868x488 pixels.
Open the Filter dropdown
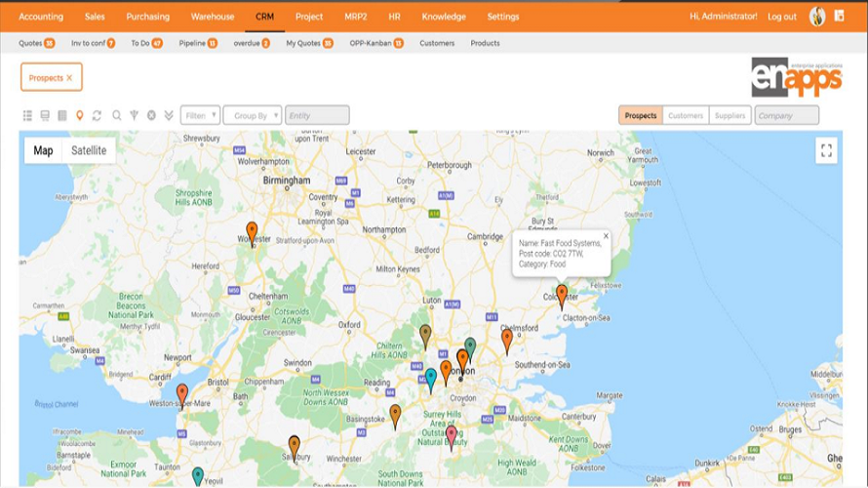tap(200, 115)
